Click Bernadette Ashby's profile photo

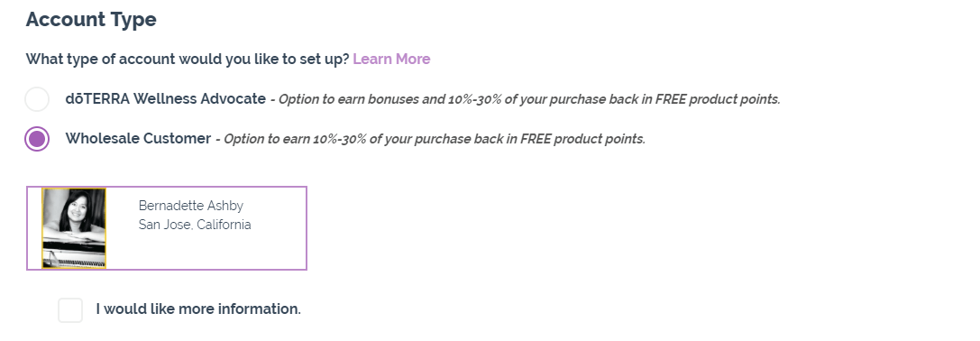(74, 228)
